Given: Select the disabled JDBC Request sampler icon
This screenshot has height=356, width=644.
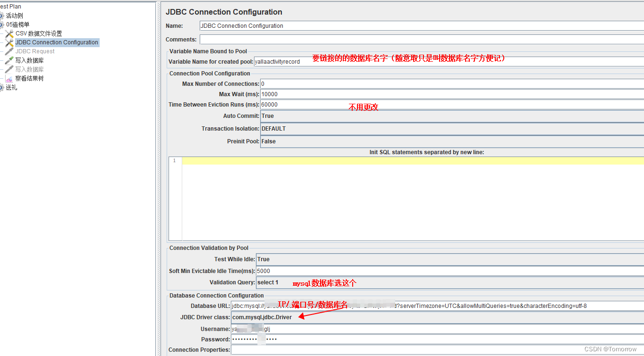Looking at the screenshot, I should coord(8,51).
